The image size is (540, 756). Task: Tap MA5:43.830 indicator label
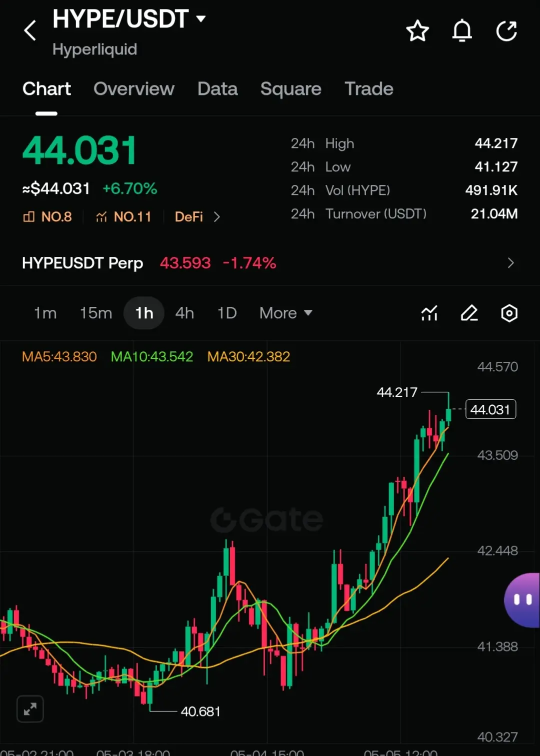coord(59,357)
